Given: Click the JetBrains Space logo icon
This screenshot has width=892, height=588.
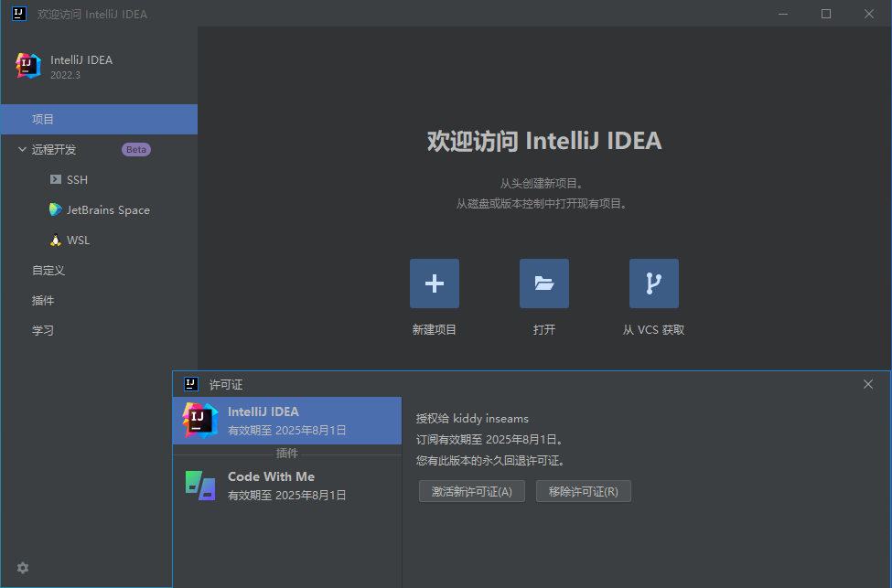Looking at the screenshot, I should tap(55, 209).
